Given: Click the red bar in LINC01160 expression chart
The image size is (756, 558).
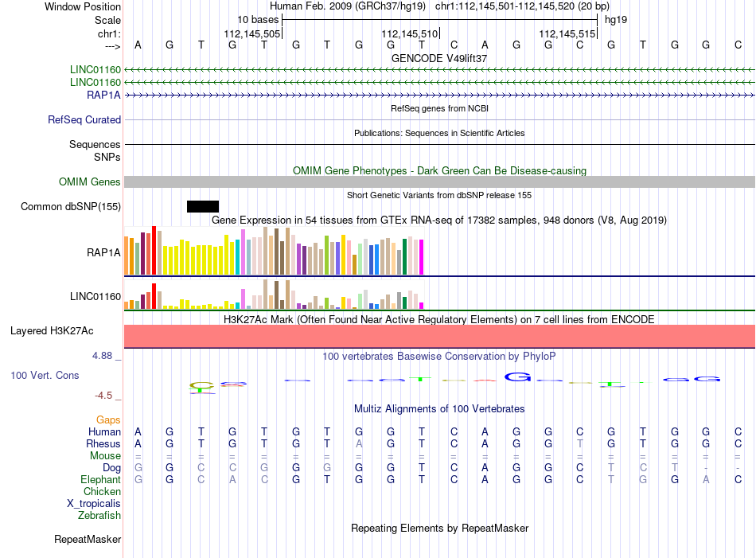Looking at the screenshot, I should coord(154,296).
